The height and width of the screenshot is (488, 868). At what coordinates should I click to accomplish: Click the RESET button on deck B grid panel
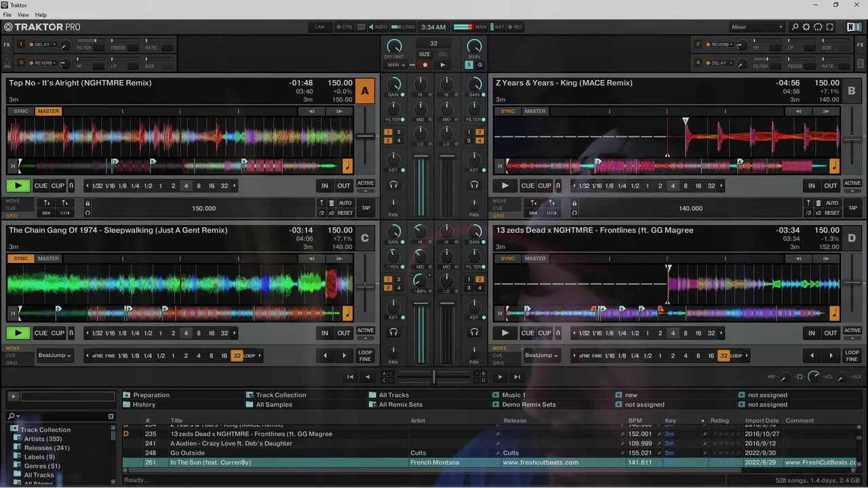(x=833, y=213)
